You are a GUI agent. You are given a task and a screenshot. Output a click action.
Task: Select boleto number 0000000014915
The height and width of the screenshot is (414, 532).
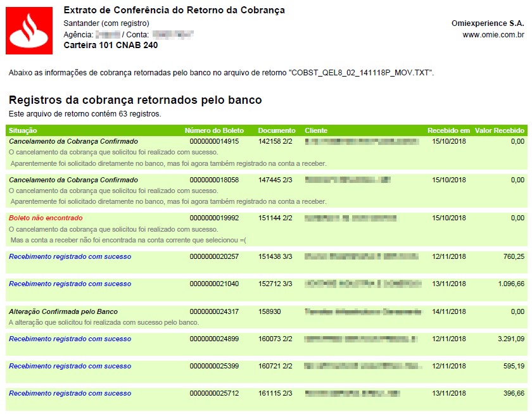click(x=214, y=141)
